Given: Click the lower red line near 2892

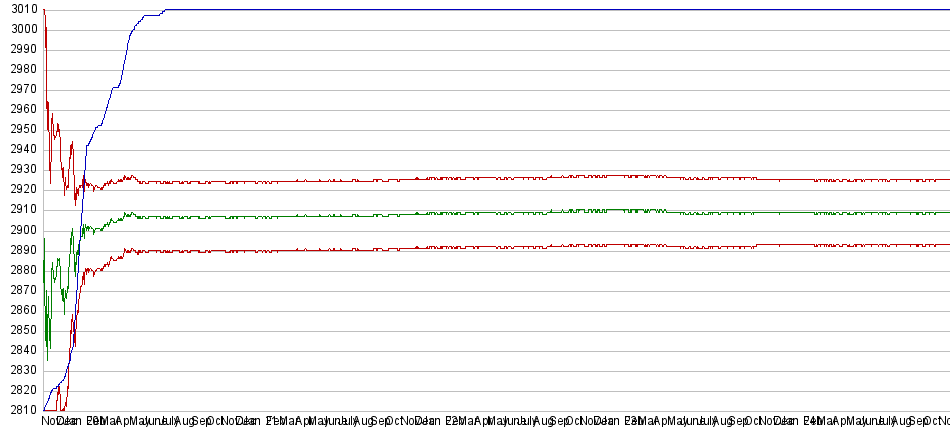Looking at the screenshot, I should point(500,247).
